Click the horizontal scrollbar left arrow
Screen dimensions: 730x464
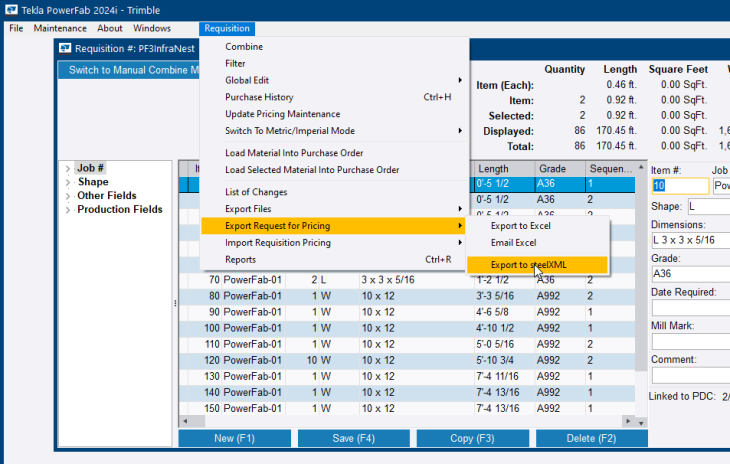[185, 421]
